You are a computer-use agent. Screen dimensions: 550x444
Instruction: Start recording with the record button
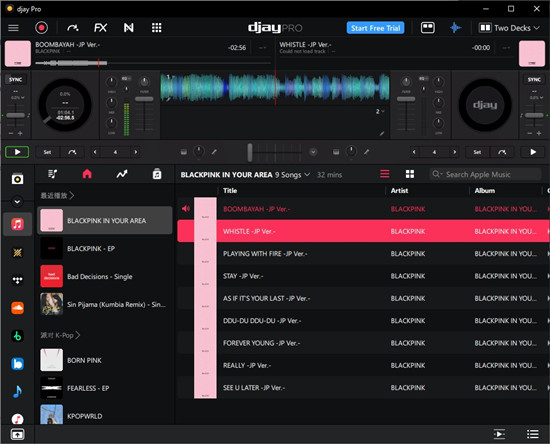41,28
